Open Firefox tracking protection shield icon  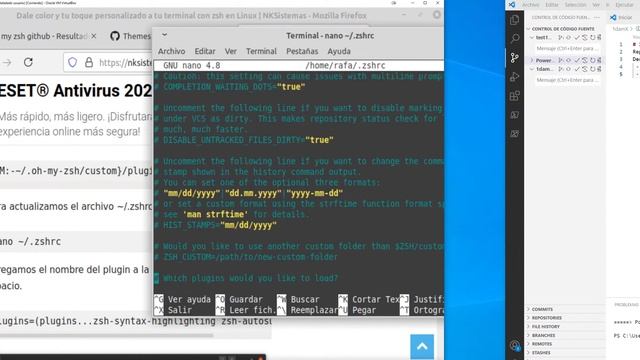[72, 62]
